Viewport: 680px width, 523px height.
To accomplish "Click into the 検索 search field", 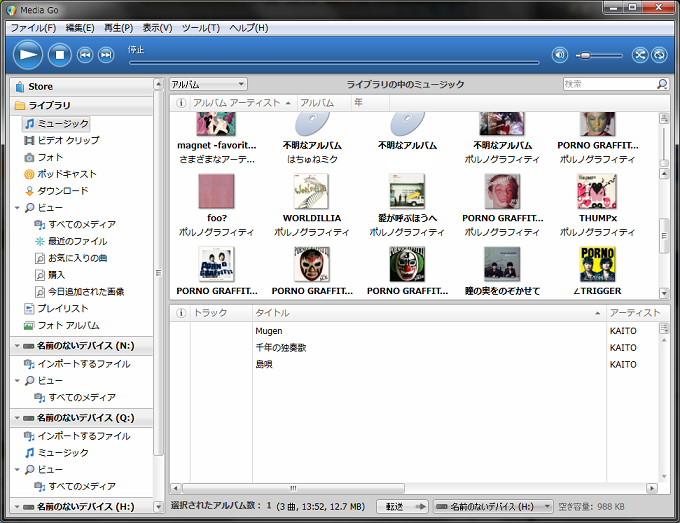I will (x=609, y=84).
